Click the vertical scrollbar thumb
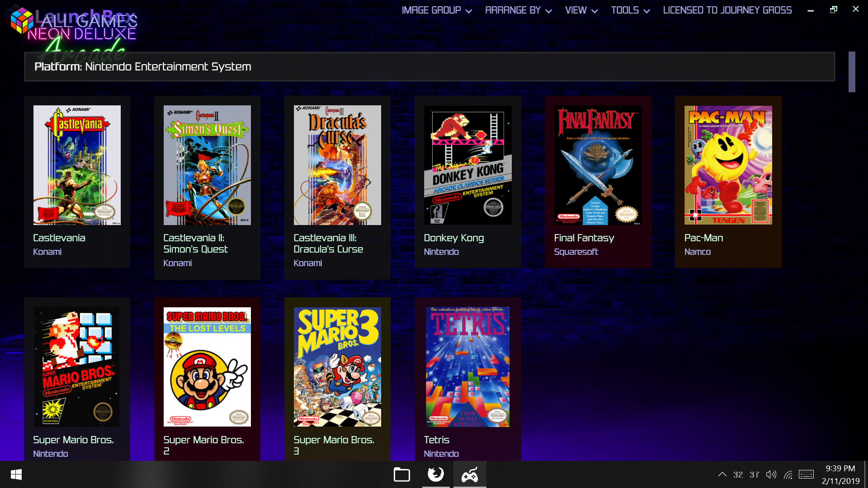 tap(852, 72)
